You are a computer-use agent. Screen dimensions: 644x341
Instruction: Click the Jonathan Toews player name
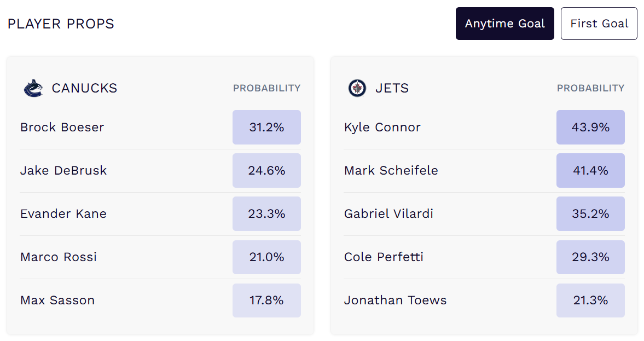396,300
